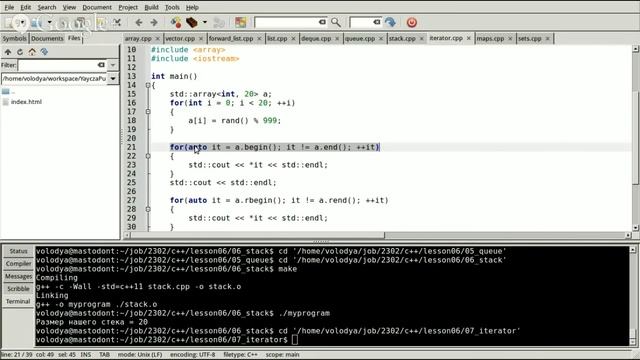Switch to the maps.cpp tab
640x360 pixels.
490,38
